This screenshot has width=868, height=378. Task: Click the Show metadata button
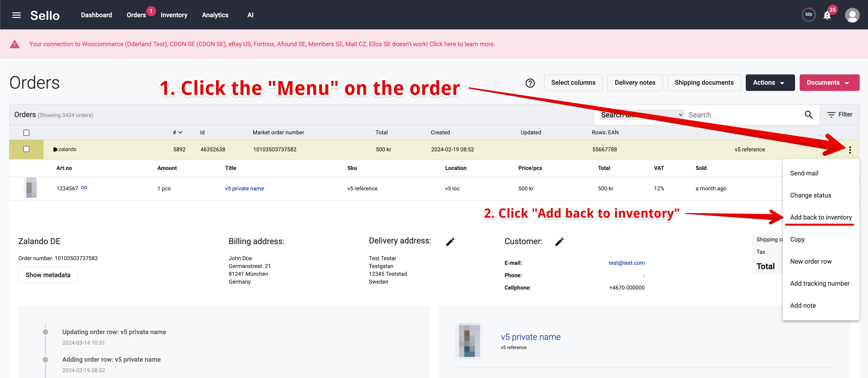(48, 275)
